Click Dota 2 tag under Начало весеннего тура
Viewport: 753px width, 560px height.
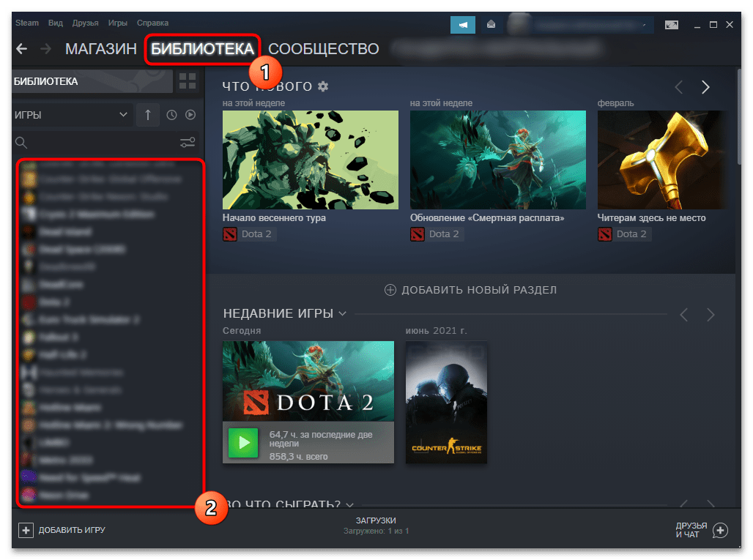249,234
